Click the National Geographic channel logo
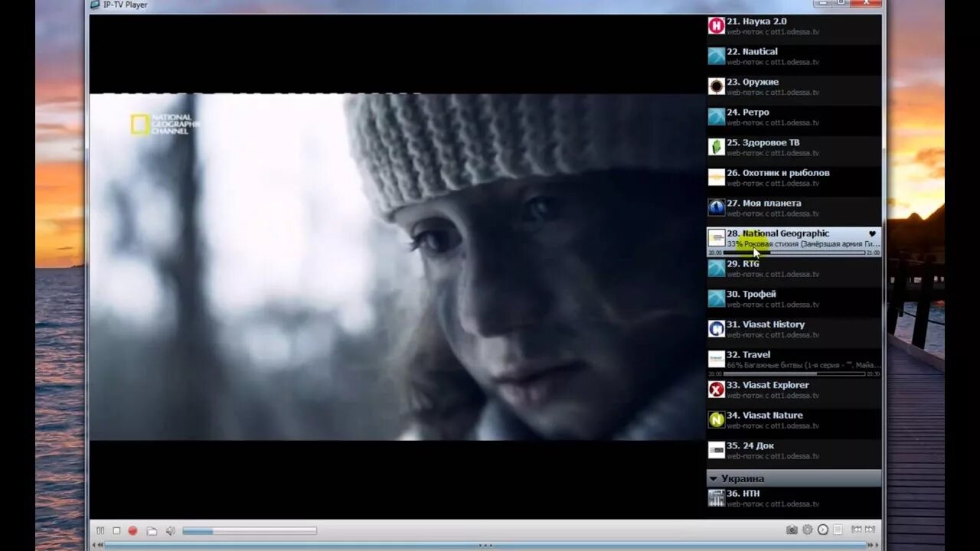 click(x=716, y=238)
